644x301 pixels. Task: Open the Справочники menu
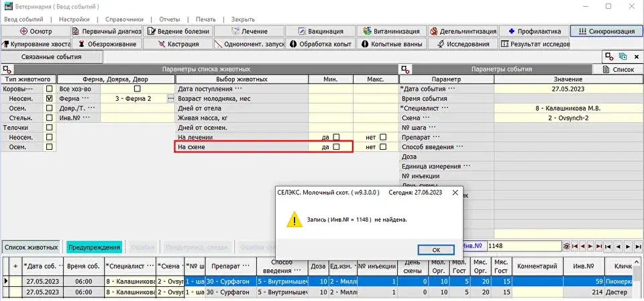124,19
